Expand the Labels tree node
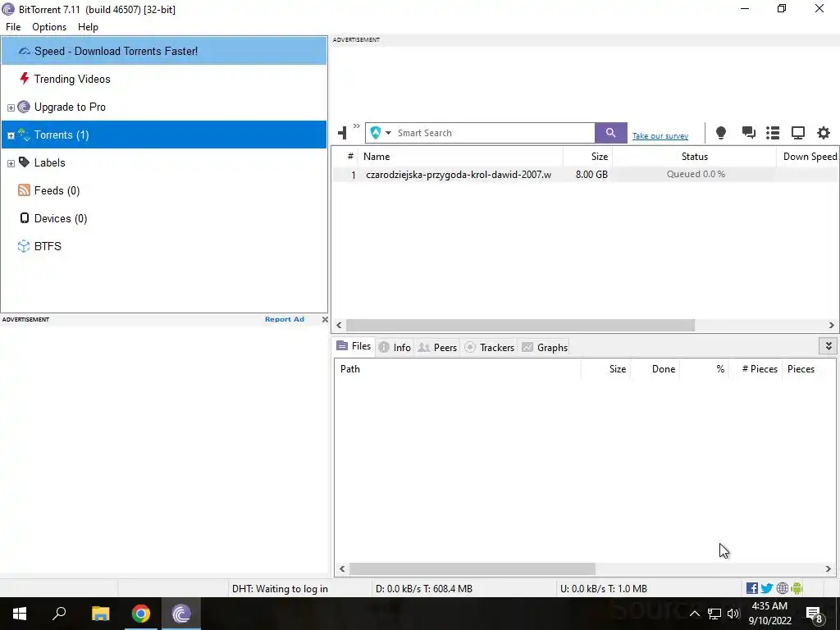The image size is (840, 630). [x=11, y=163]
